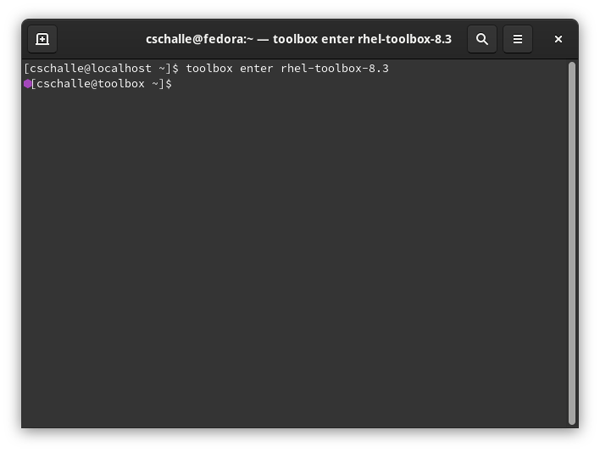Click the search magnifier icon
The height and width of the screenshot is (452, 600).
[482, 39]
